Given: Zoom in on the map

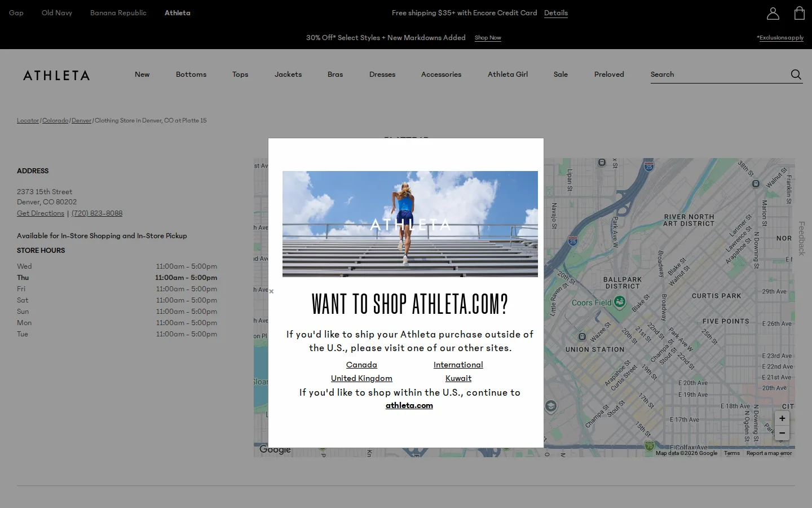Looking at the screenshot, I should (782, 418).
